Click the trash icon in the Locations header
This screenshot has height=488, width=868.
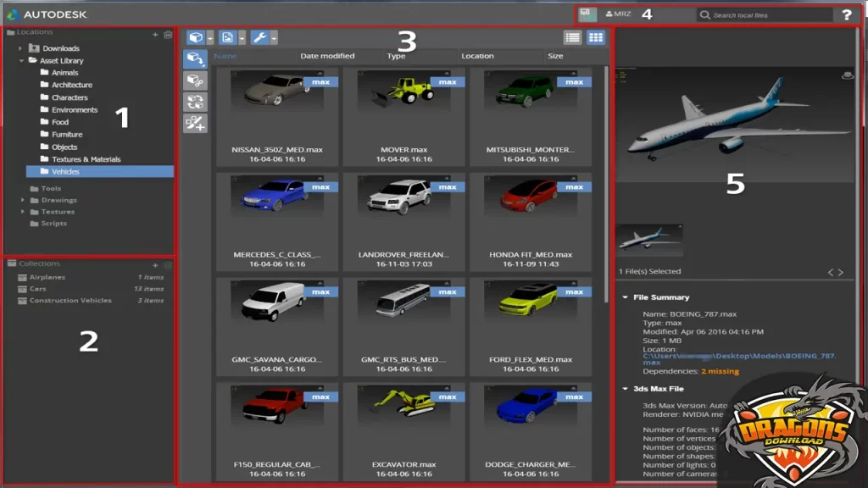169,34
